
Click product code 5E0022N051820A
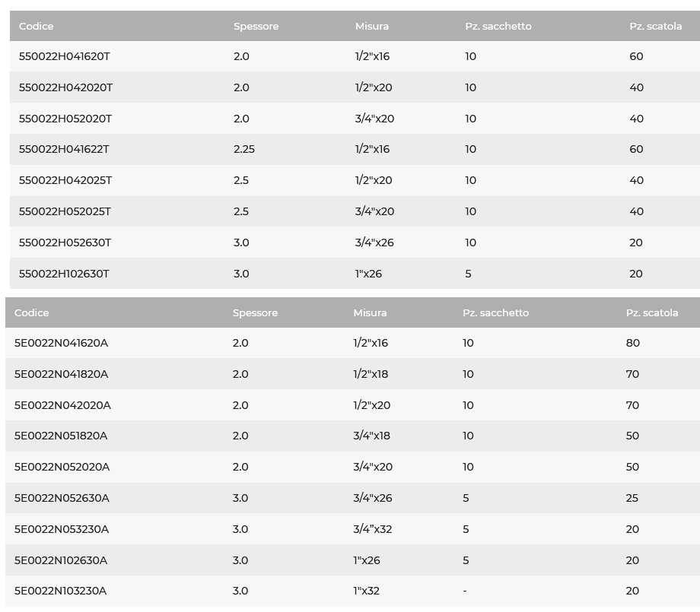61,436
